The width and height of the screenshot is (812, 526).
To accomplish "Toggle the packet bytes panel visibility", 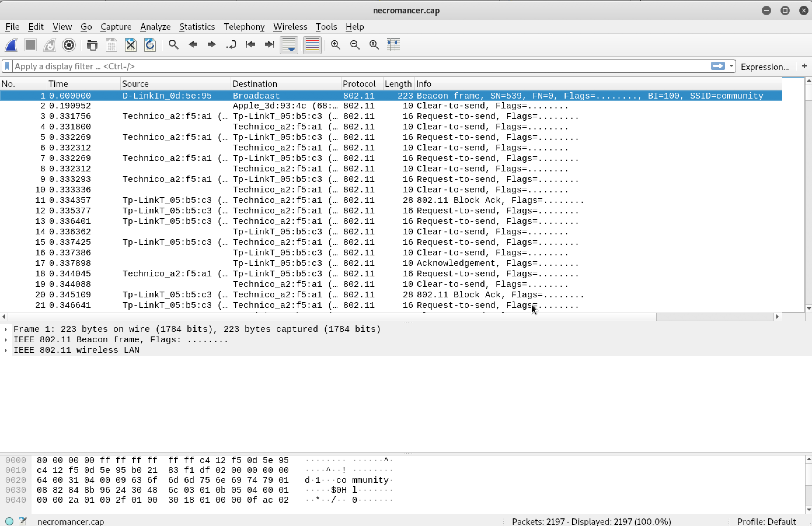I will point(393,44).
